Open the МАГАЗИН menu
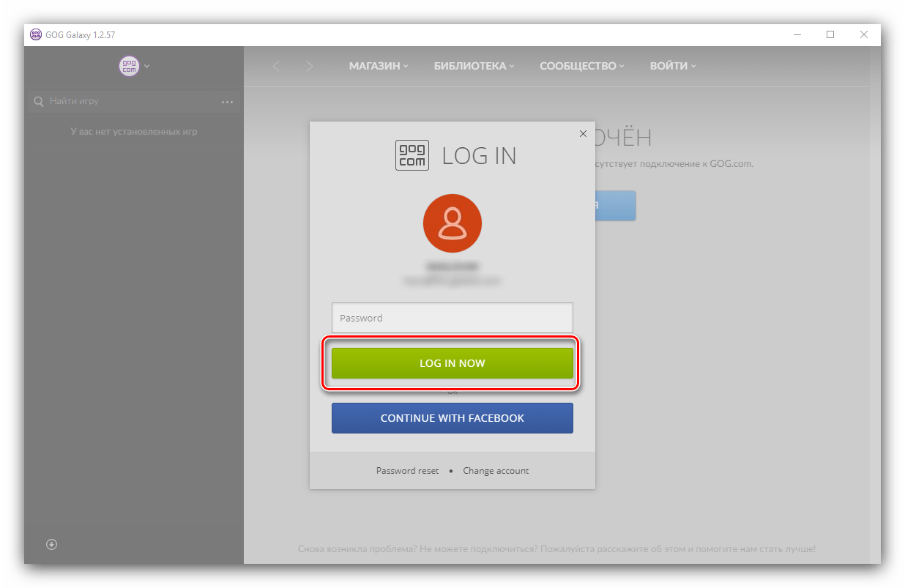This screenshot has height=588, width=905. click(379, 66)
